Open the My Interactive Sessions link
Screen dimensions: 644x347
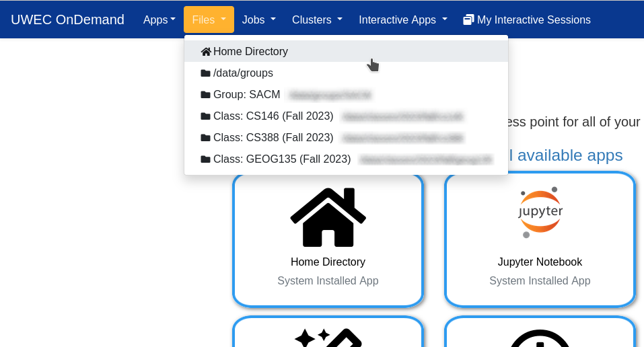coord(533,20)
